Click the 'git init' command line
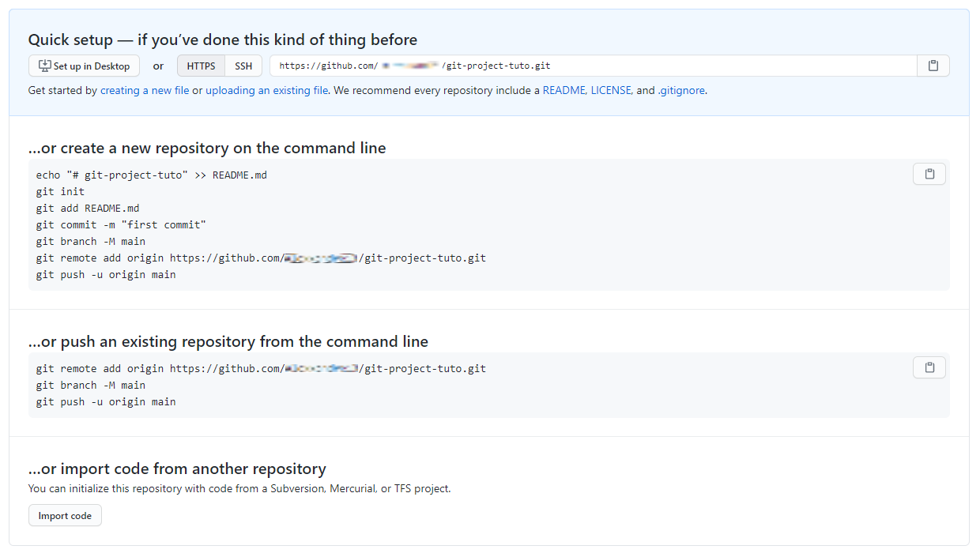980x557 pixels. [x=60, y=191]
